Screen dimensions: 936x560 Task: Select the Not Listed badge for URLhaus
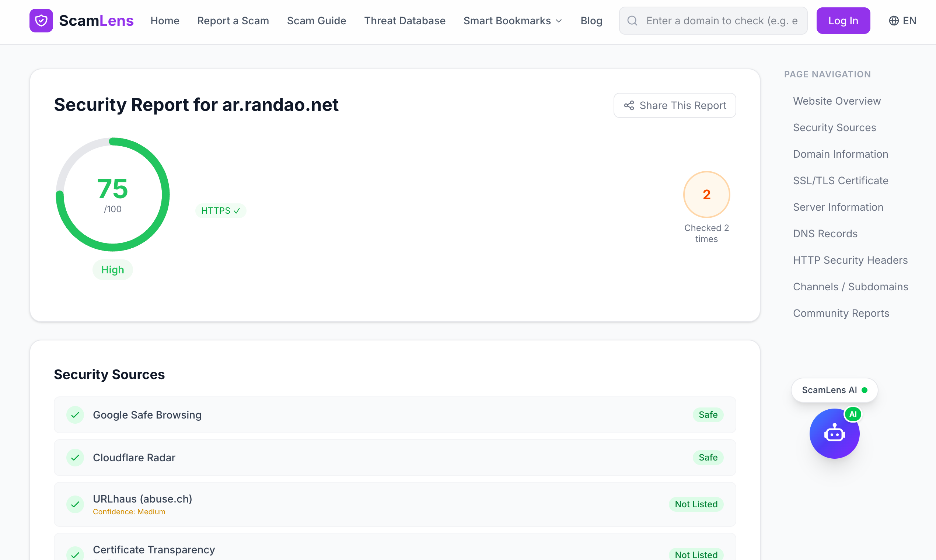pyautogui.click(x=696, y=504)
